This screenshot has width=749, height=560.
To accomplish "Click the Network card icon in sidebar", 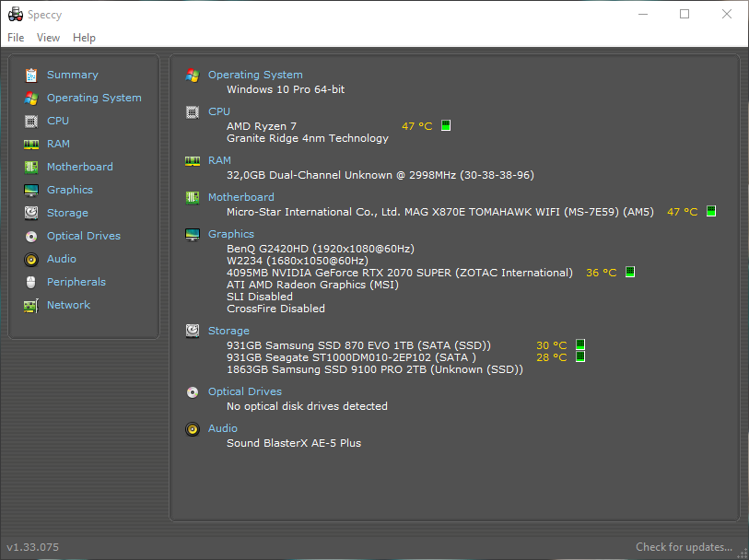I will pos(31,306).
